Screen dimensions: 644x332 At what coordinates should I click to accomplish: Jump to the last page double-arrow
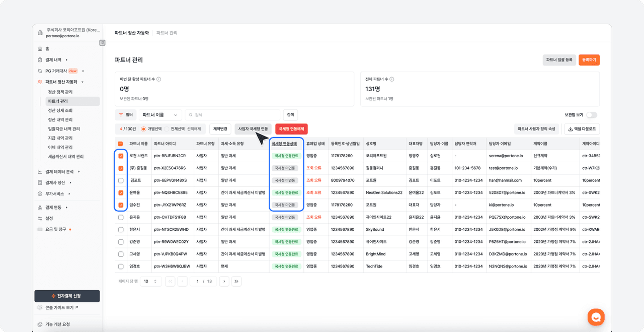(x=236, y=281)
